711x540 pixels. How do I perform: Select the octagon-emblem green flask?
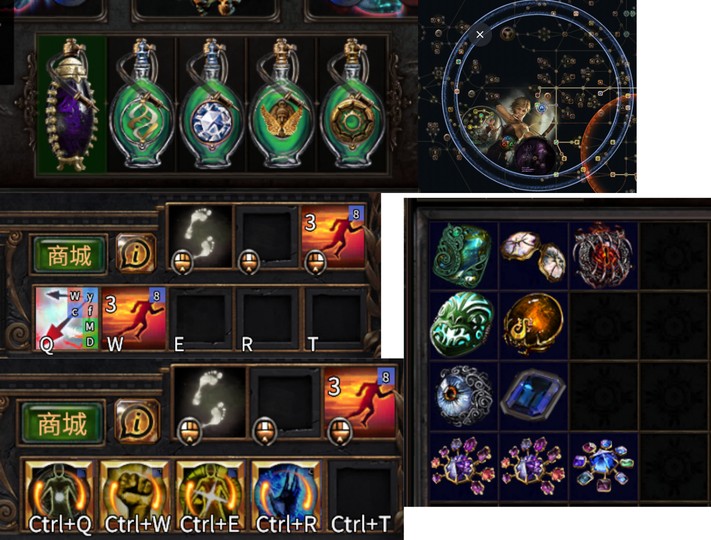point(351,105)
